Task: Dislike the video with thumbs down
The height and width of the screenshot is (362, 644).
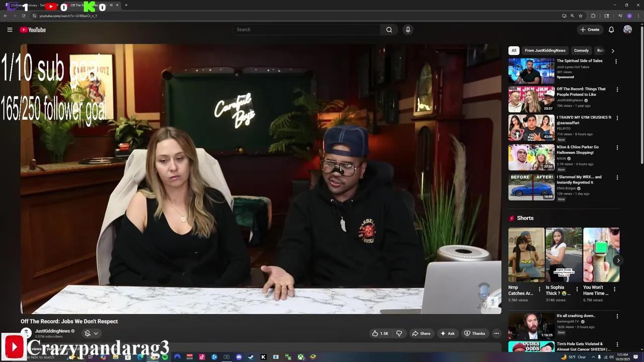Action: click(x=399, y=333)
